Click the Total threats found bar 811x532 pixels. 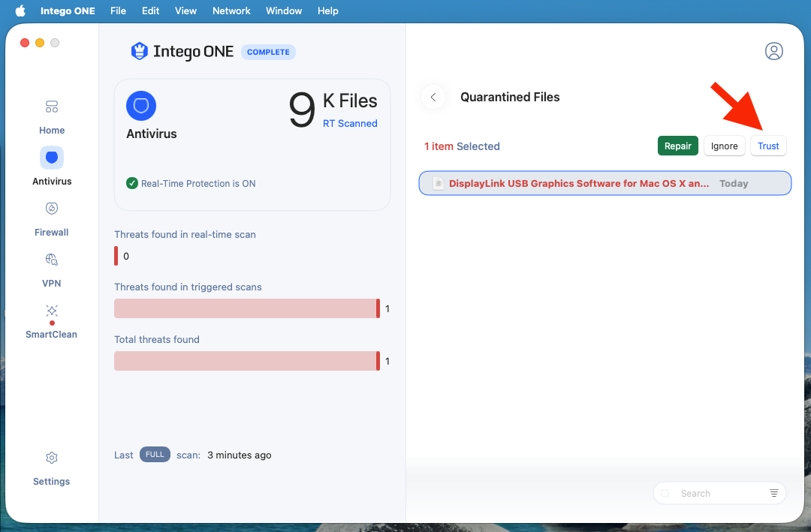pyautogui.click(x=247, y=361)
